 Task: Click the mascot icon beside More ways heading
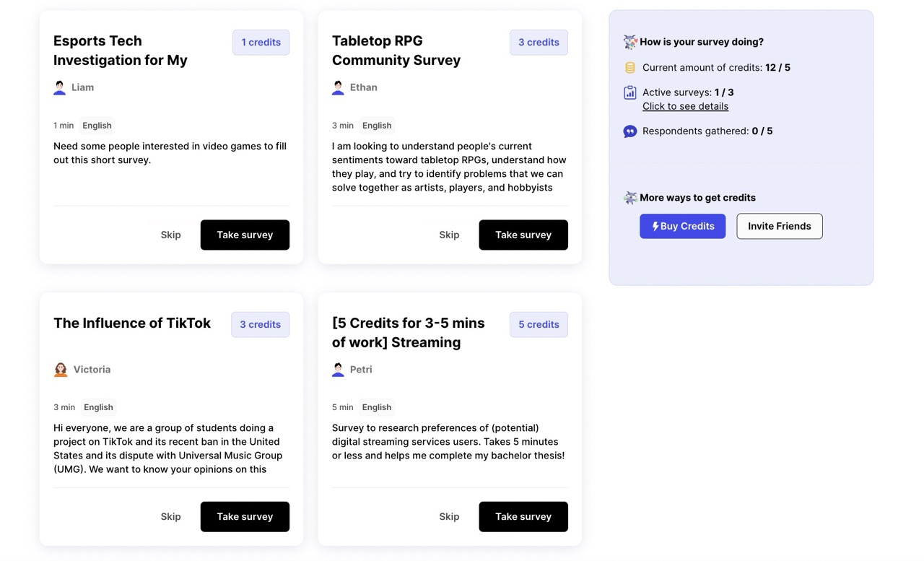pos(630,198)
